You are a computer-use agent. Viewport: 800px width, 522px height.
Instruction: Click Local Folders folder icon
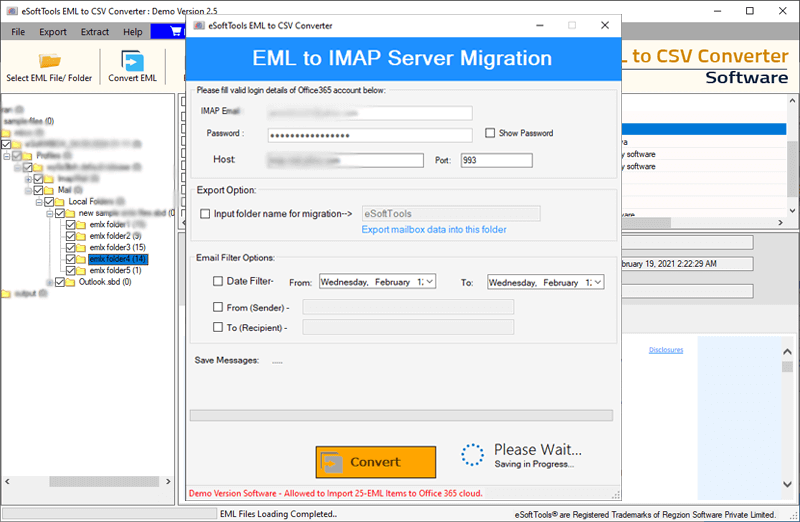(x=60, y=202)
